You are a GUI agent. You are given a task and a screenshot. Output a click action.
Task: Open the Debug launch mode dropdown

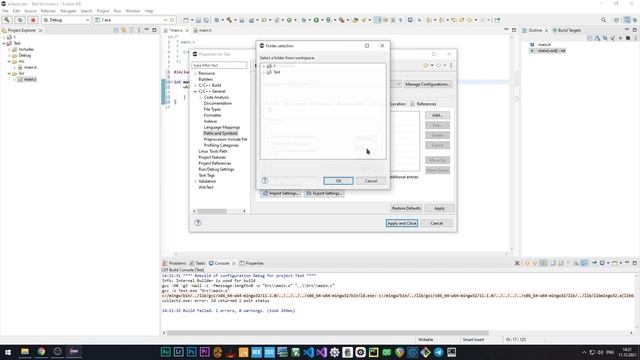coord(66,20)
